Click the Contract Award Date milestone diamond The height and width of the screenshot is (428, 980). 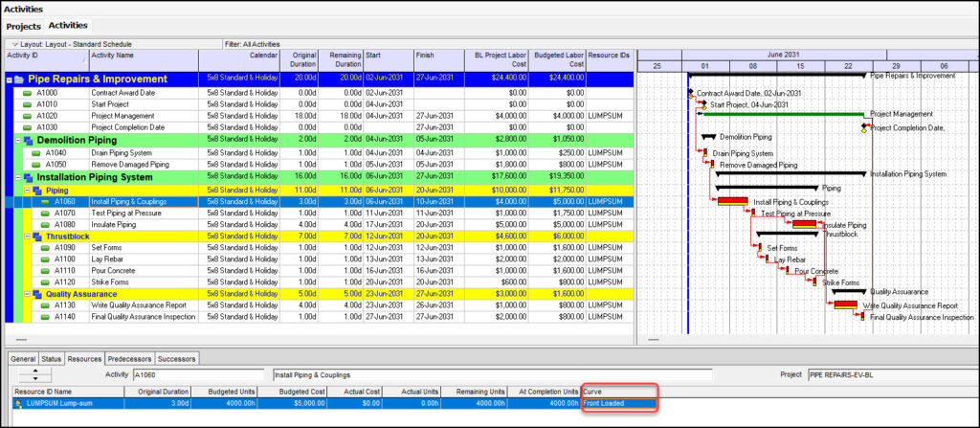(x=691, y=91)
